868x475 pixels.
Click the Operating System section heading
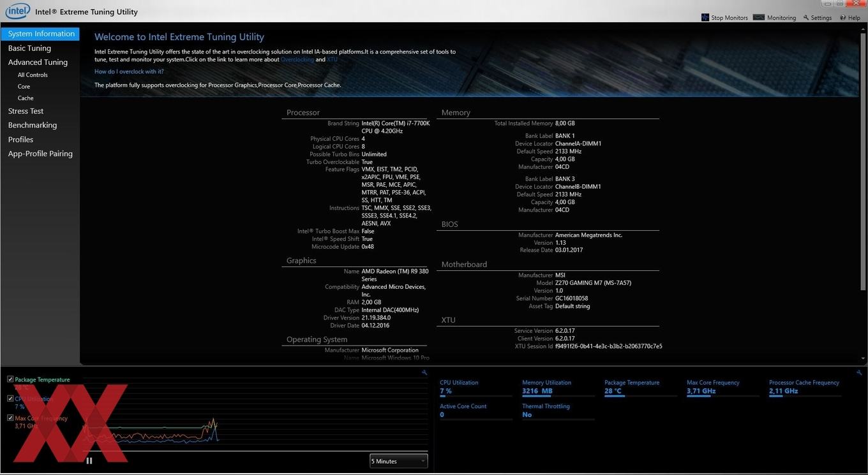pyautogui.click(x=317, y=340)
